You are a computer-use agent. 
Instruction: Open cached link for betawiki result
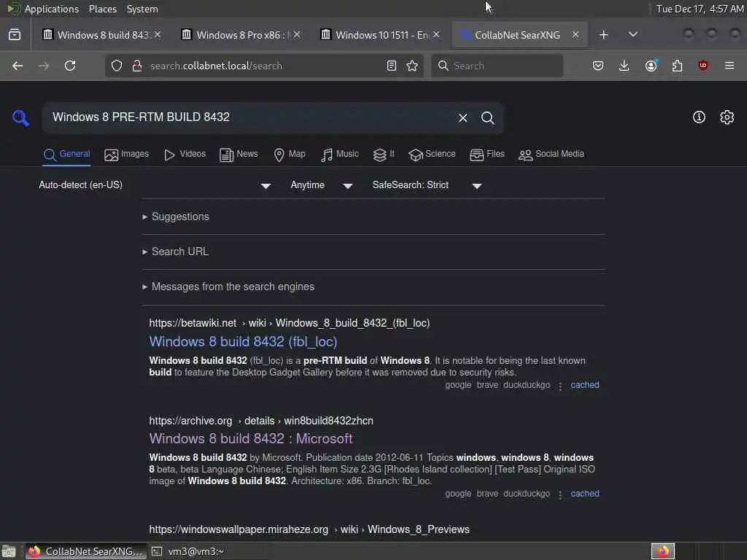coord(584,385)
